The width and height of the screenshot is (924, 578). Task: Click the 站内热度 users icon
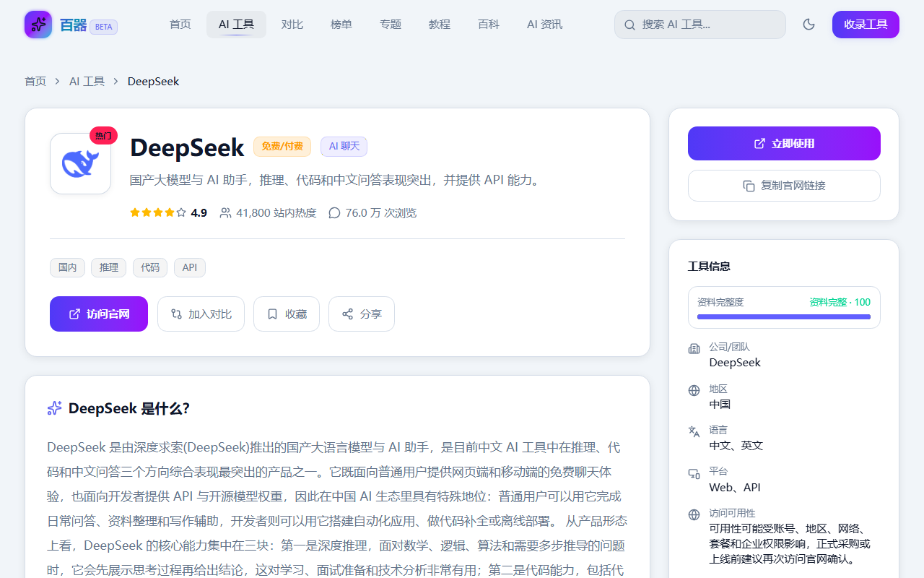click(225, 213)
